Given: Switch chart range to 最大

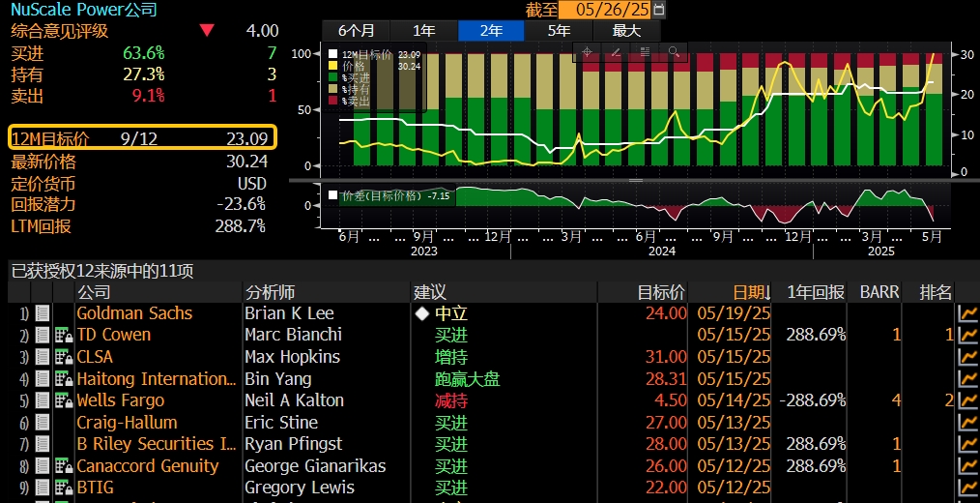Looking at the screenshot, I should [626, 31].
